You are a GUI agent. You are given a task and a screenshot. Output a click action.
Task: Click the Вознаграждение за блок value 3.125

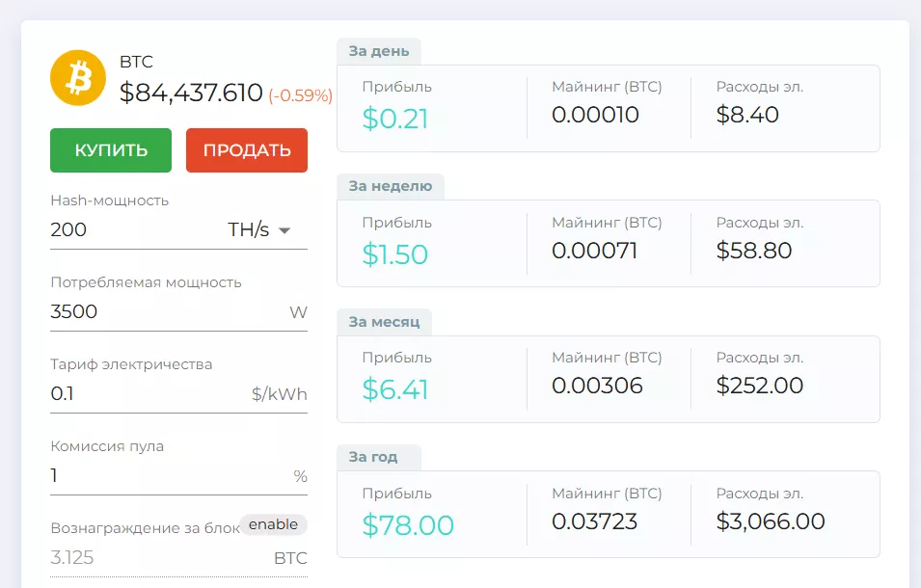(x=72, y=558)
